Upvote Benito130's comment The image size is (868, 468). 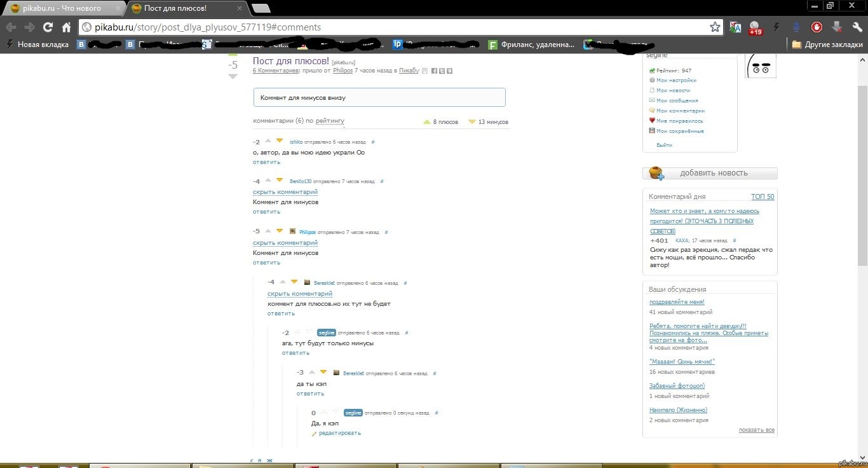pos(268,180)
